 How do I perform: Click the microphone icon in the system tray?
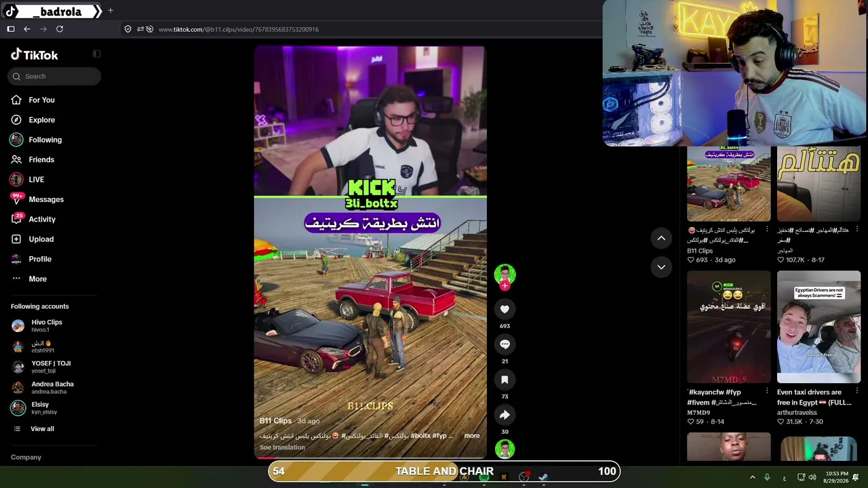pyautogui.click(x=767, y=478)
